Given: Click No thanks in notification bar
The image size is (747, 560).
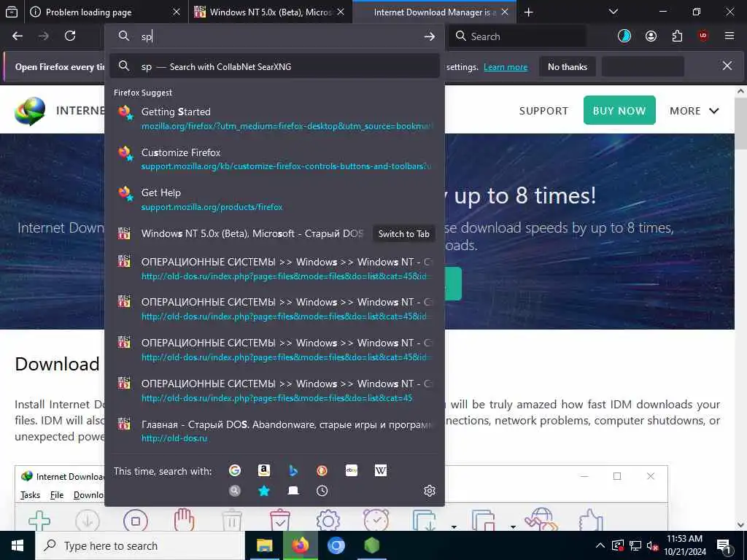Looking at the screenshot, I should pos(568,66).
